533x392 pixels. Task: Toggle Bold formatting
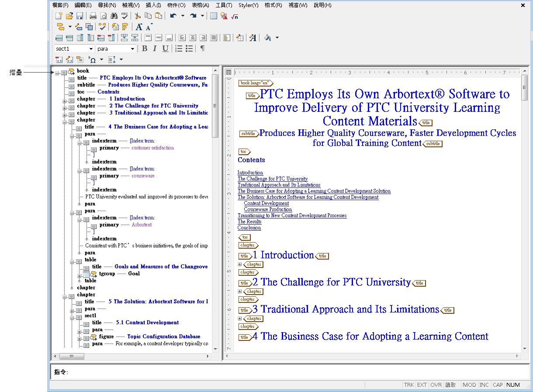point(145,49)
